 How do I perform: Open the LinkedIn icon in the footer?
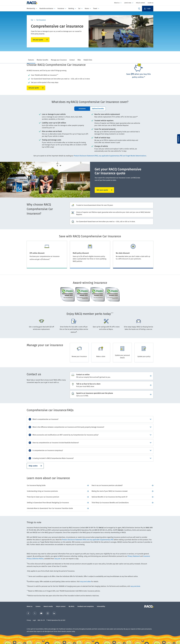pos(54,613)
